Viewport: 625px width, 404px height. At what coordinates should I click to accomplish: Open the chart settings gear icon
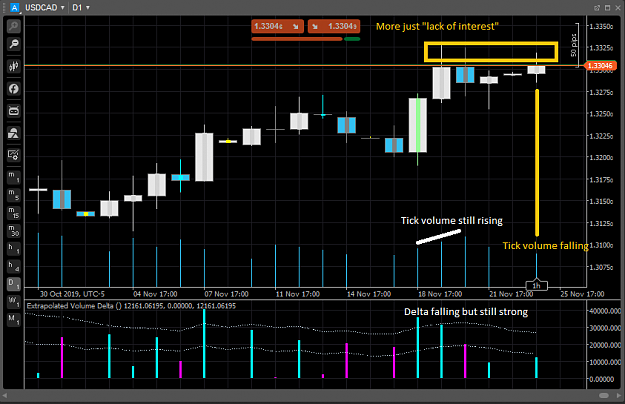(14, 155)
